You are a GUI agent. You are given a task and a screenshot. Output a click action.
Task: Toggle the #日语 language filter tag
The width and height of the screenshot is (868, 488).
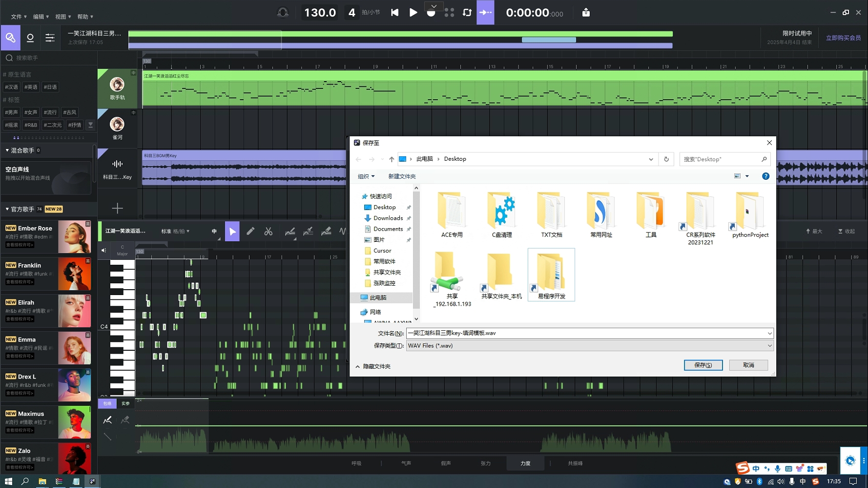(x=50, y=87)
